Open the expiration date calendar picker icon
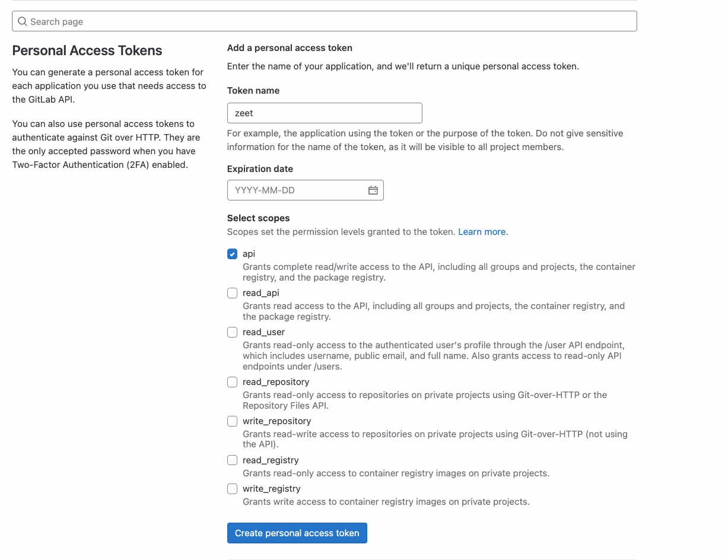This screenshot has height=560, width=728. point(373,190)
